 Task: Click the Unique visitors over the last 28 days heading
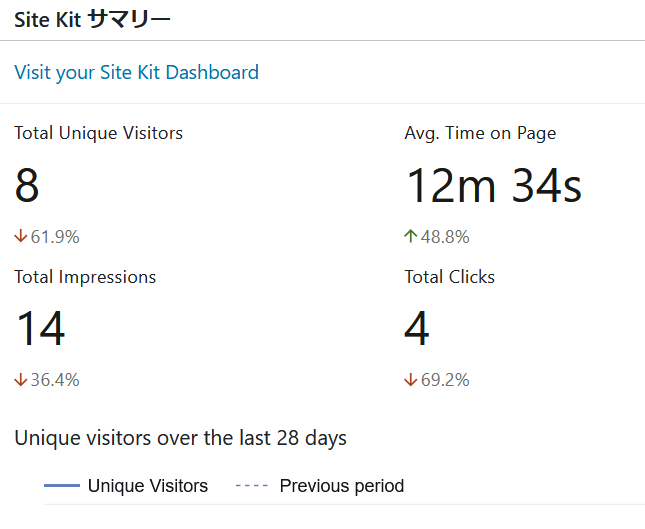pyautogui.click(x=180, y=438)
